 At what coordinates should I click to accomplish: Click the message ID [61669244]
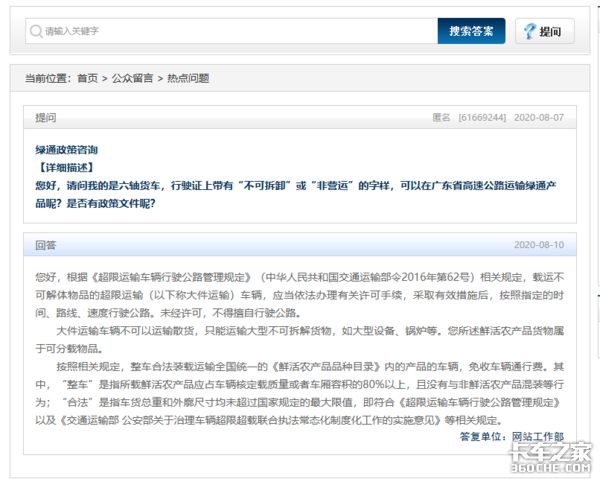482,117
